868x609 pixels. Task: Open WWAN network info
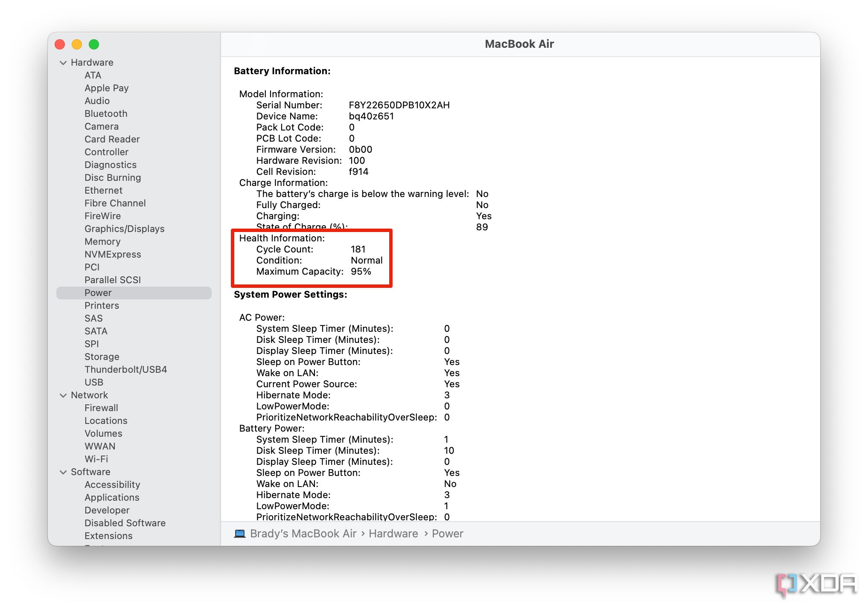click(x=100, y=447)
